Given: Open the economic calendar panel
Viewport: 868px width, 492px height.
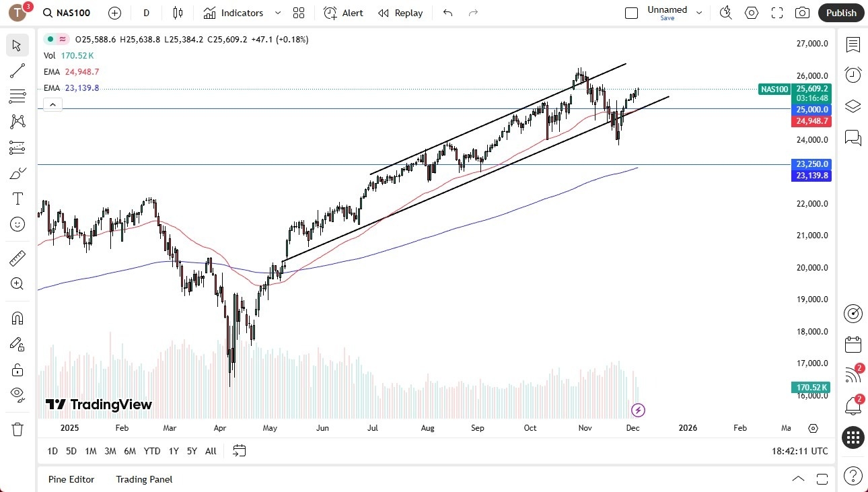Looking at the screenshot, I should tap(853, 344).
